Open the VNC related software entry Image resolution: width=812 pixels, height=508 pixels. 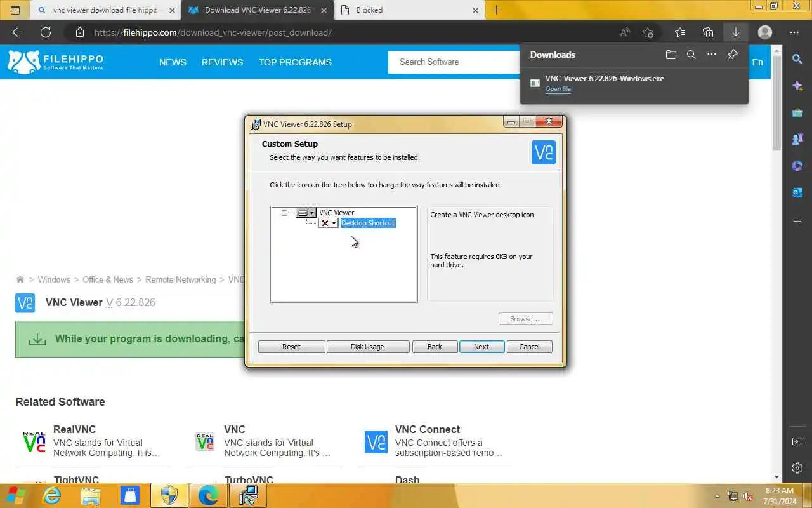tap(264, 443)
